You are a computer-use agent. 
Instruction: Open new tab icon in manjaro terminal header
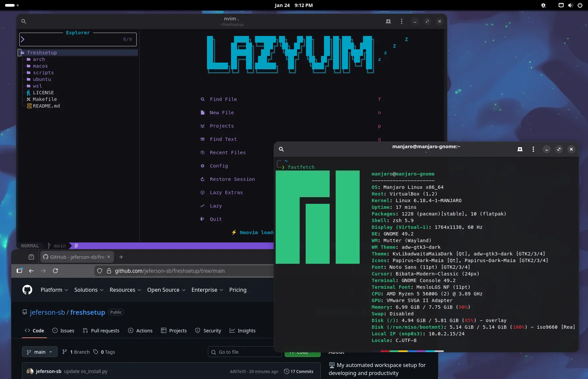click(520, 149)
